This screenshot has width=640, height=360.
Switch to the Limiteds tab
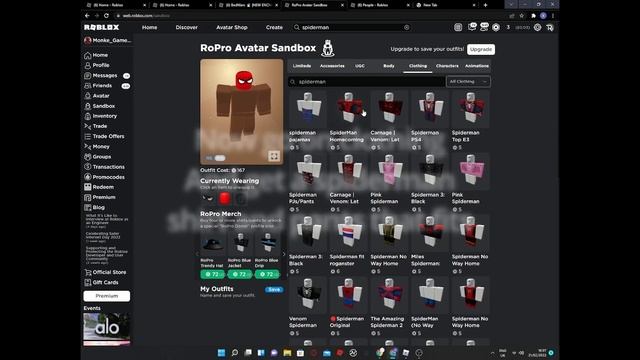(302, 66)
